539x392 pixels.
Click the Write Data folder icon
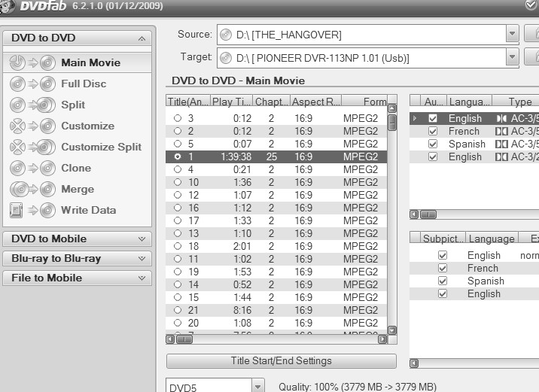[x=16, y=210]
